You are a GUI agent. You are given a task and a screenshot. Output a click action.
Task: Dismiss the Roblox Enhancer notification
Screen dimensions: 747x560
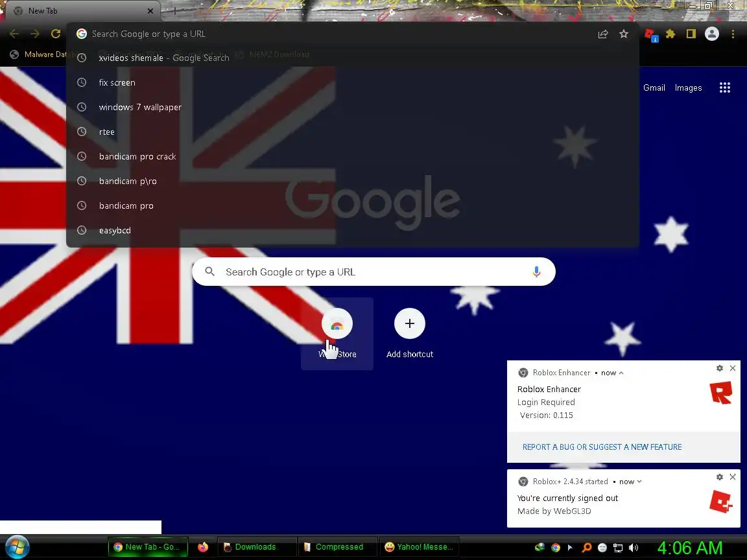click(x=733, y=368)
